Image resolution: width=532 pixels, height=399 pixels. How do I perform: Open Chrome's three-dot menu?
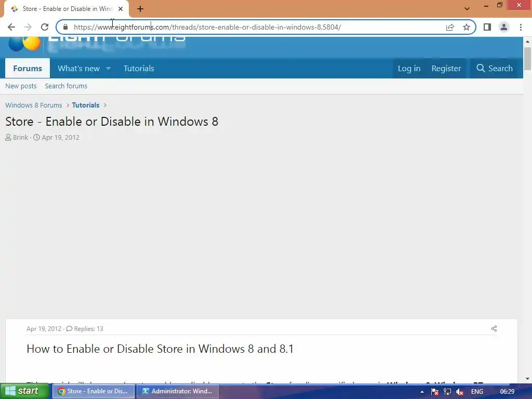pos(521,27)
